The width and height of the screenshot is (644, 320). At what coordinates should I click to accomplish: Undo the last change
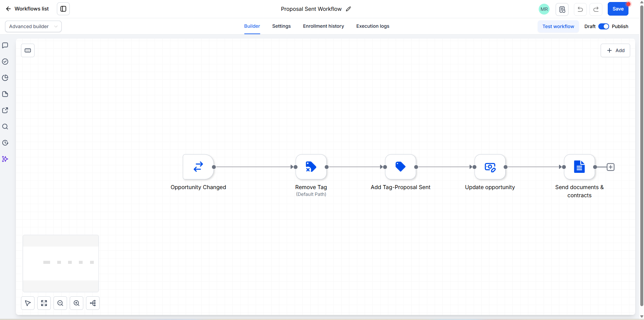tap(580, 9)
